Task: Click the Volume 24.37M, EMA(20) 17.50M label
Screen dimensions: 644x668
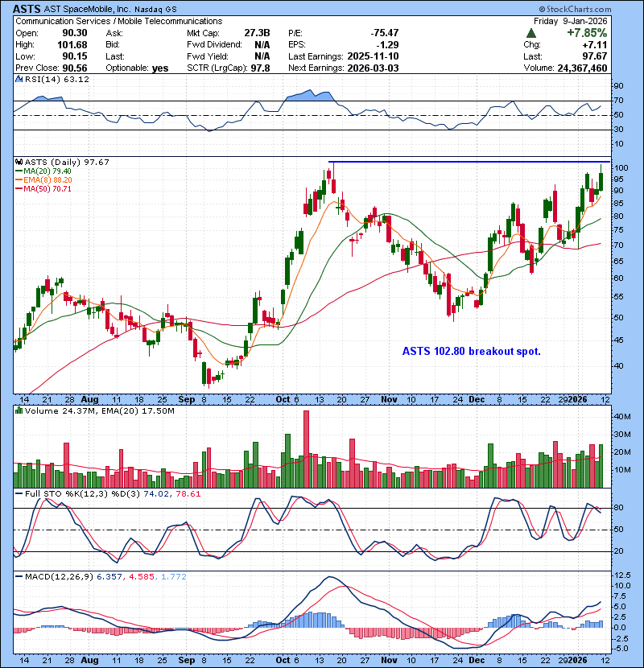Action: tap(99, 411)
